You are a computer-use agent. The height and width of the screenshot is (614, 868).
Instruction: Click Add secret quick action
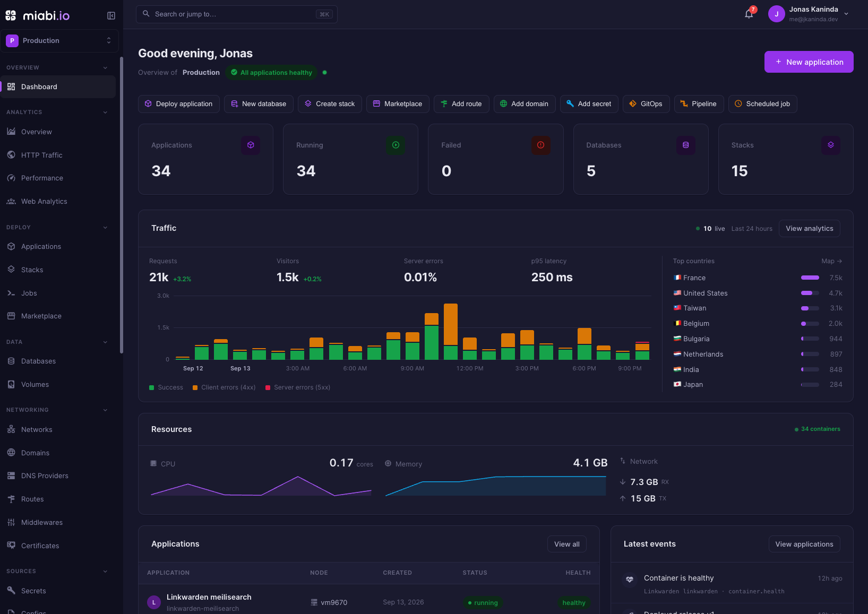pos(589,104)
